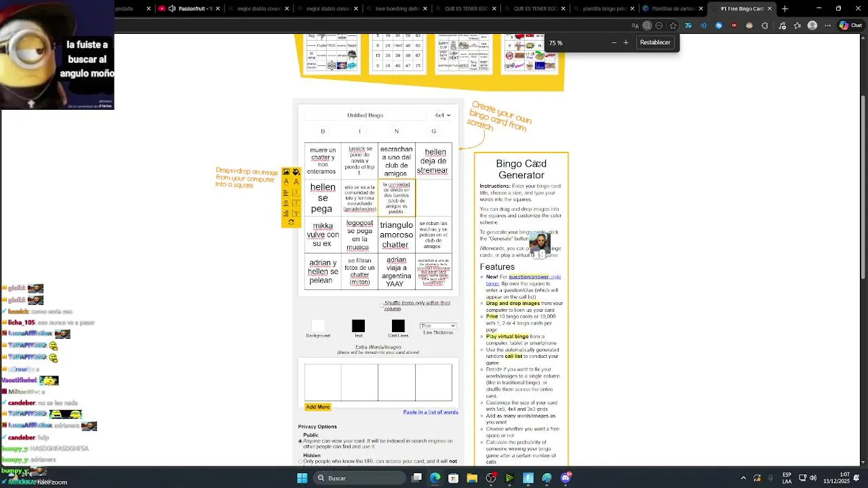The height and width of the screenshot is (488, 868).
Task: Open the Windows Start menu
Action: click(x=302, y=478)
